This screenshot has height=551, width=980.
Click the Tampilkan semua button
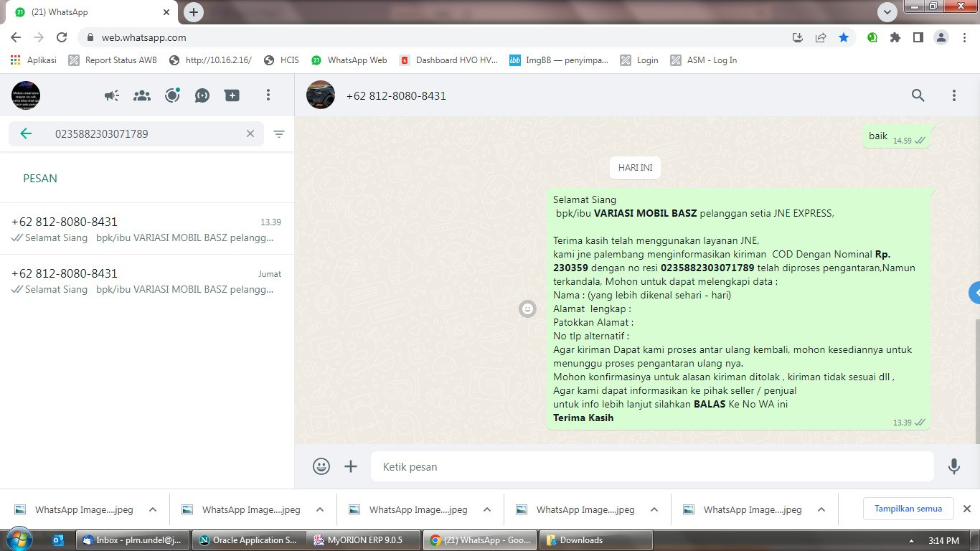click(908, 509)
